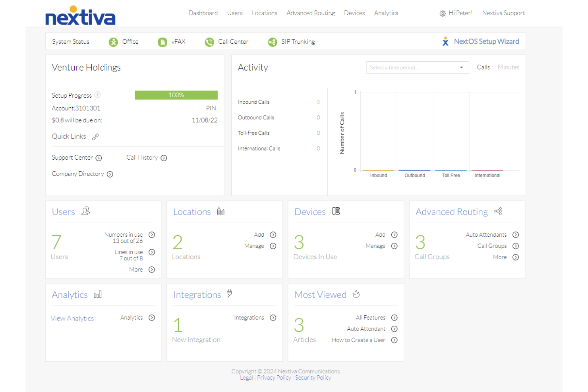Open the Dashboard menu item
The height and width of the screenshot is (392, 588).
pyautogui.click(x=203, y=13)
